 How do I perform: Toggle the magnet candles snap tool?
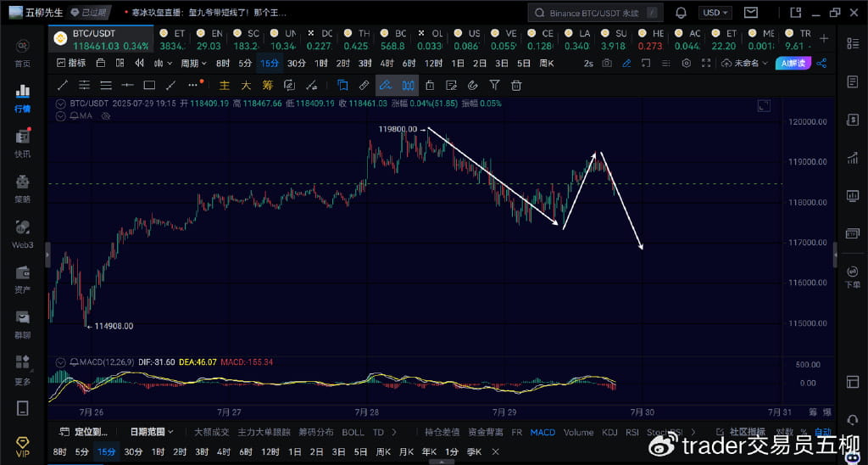408,86
